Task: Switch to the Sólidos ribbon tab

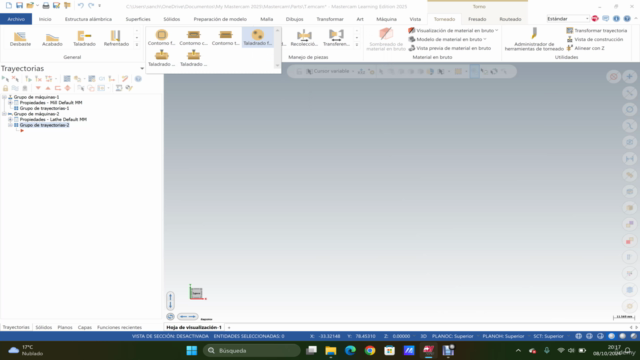Action: (x=171, y=19)
